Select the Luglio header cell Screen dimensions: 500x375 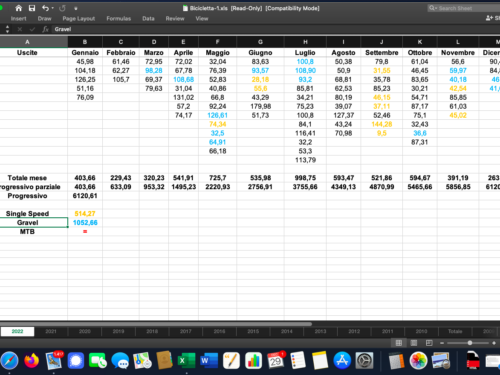click(x=305, y=53)
